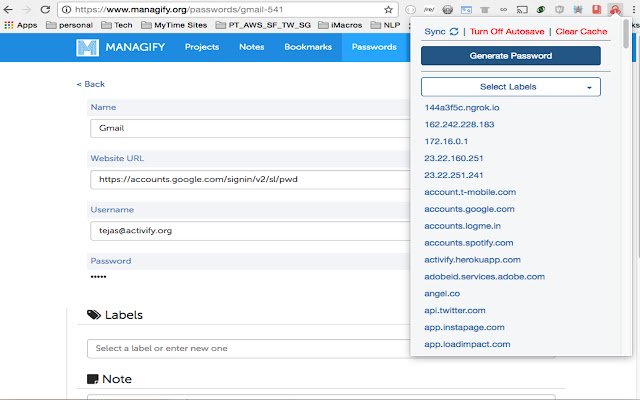Screen dimensions: 640x400
Task: Open the Projects nav tab
Action: coord(202,47)
